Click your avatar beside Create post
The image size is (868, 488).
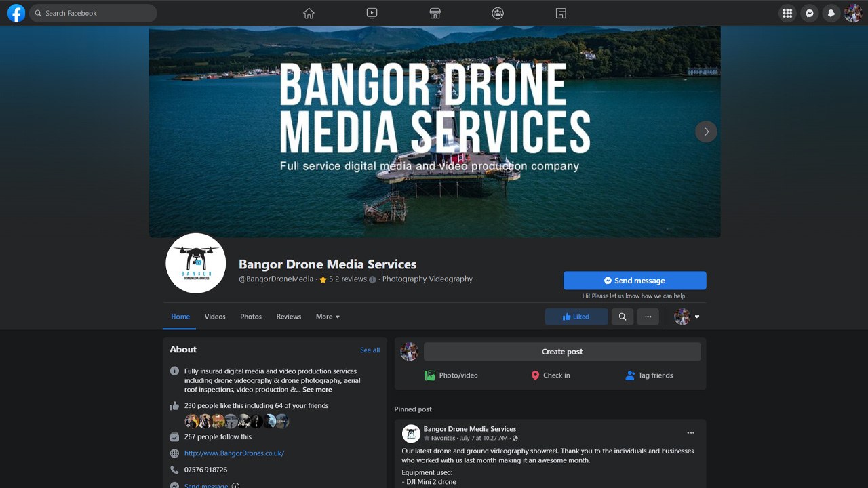tap(410, 352)
